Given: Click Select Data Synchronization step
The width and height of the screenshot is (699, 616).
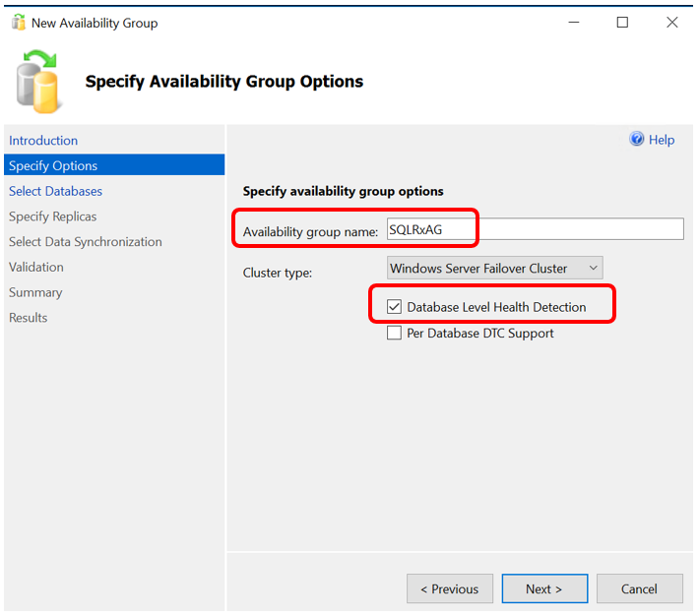Looking at the screenshot, I should pos(86,242).
